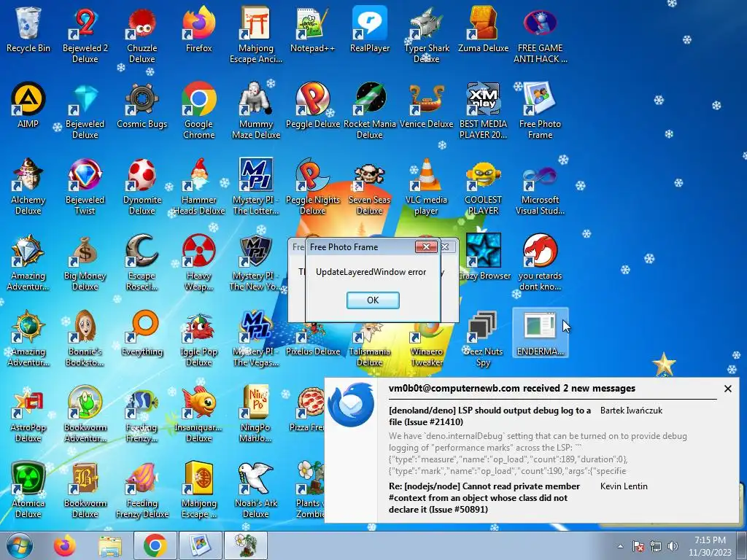The image size is (747, 560).
Task: Select the Noah's Ark Deluxe icon
Action: tap(256, 491)
